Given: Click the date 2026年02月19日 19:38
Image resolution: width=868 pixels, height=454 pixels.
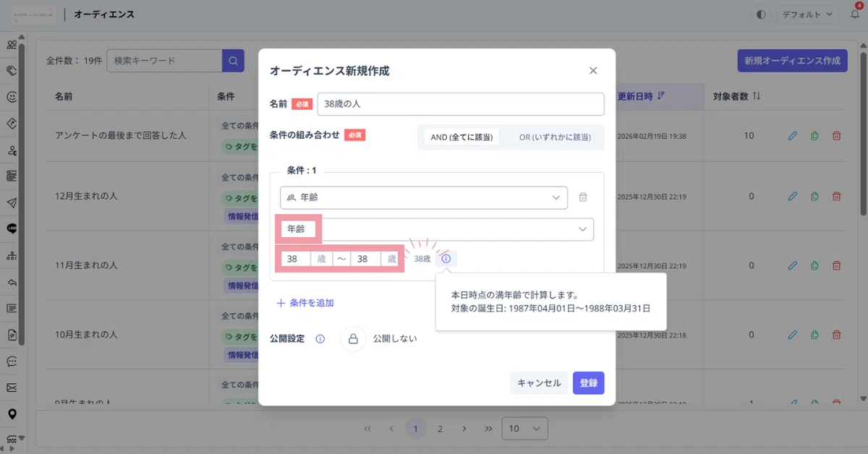Looking at the screenshot, I should pos(652,136).
